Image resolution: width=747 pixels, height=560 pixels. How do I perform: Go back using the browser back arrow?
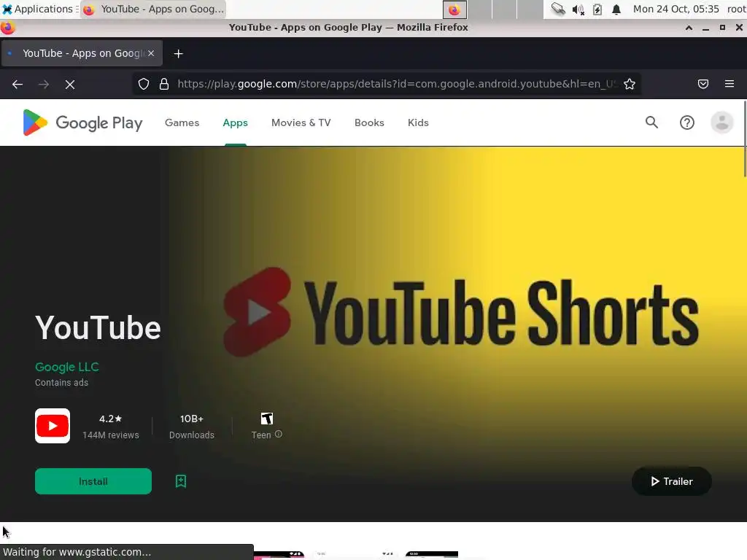[x=18, y=85]
